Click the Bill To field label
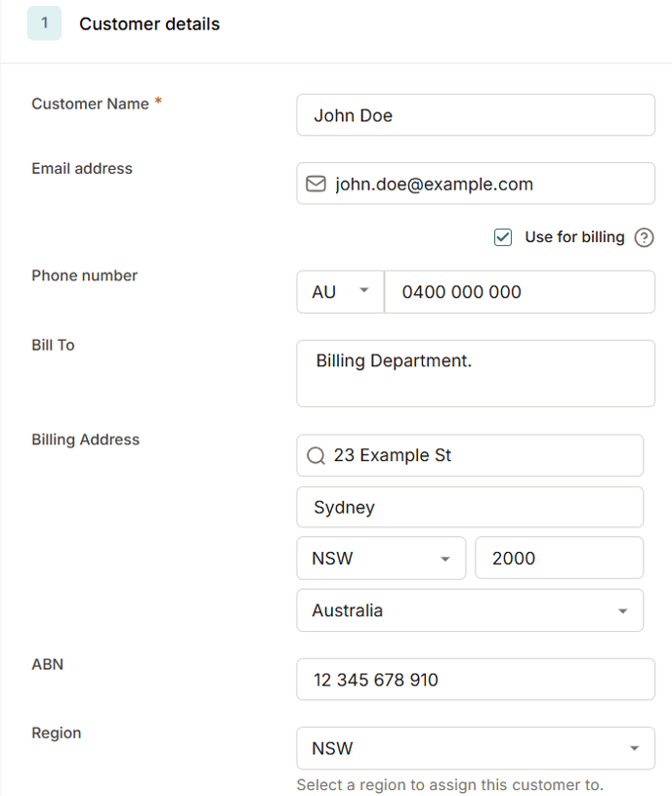The image size is (672, 796). 53,345
